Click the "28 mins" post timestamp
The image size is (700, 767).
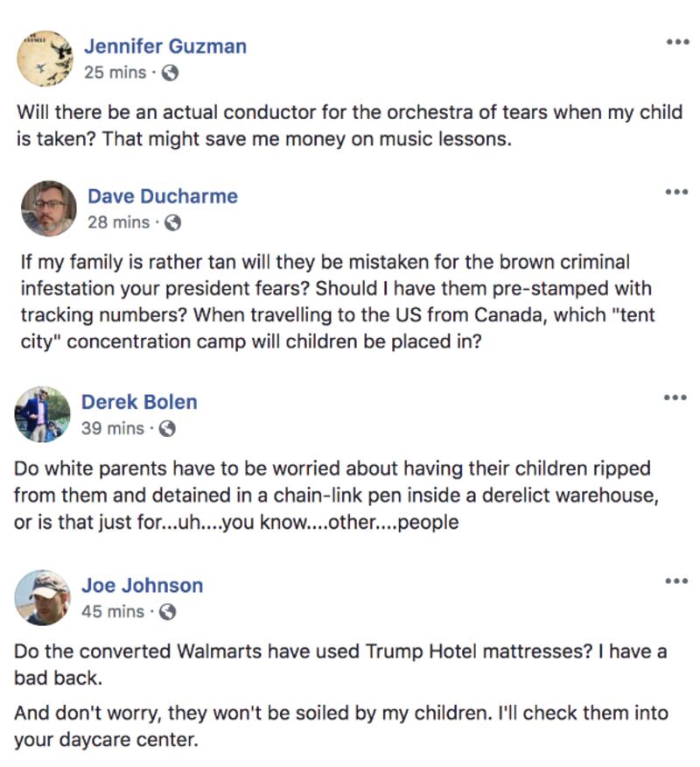[118, 223]
